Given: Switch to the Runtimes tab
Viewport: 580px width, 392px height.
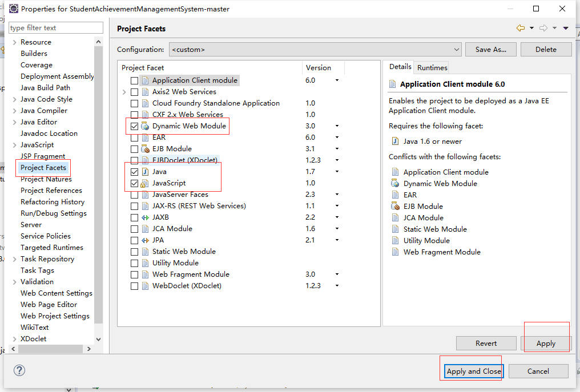Looking at the screenshot, I should (x=432, y=68).
